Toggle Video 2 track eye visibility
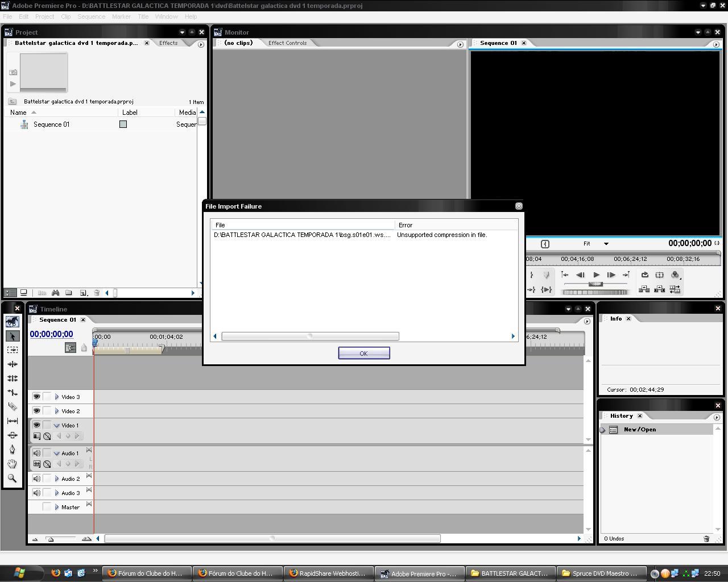The image size is (728, 582). 36,410
